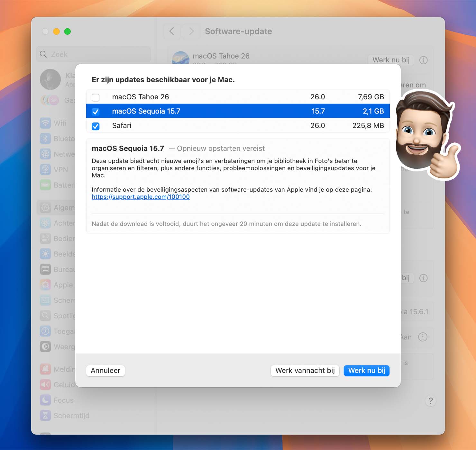Open the Weergave sidebar icon
This screenshot has width=476, height=450.
pos(45,346)
